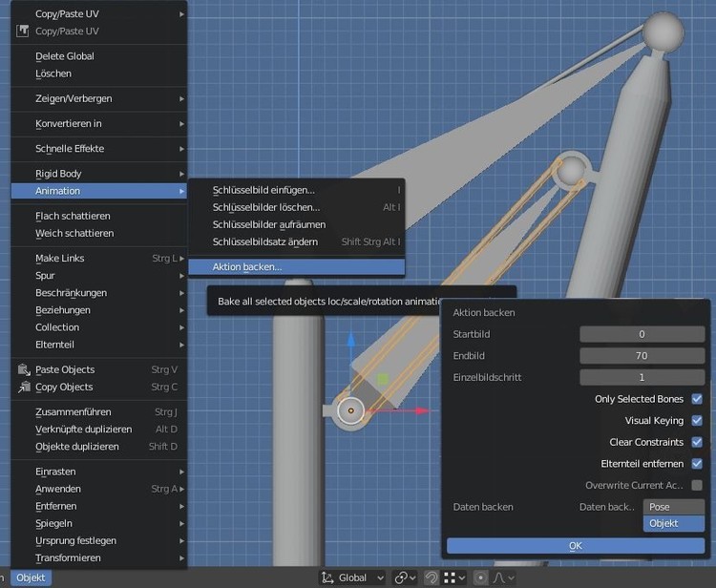Open the Spiegeln submenu

[99, 524]
